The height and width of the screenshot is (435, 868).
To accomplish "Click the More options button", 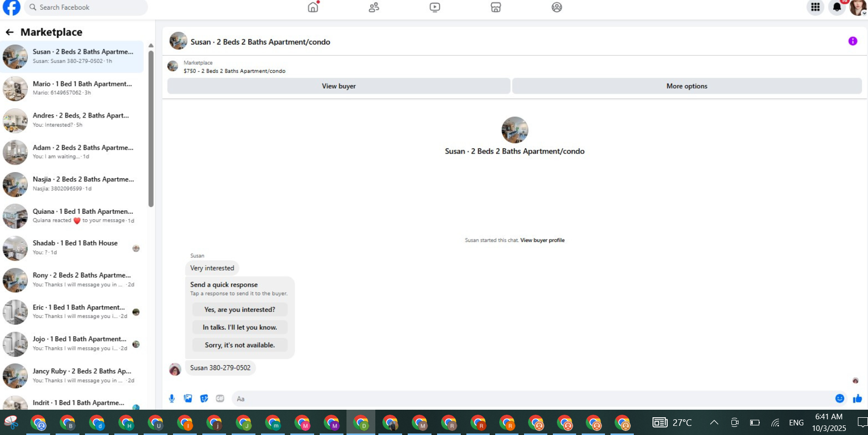I will pos(687,86).
